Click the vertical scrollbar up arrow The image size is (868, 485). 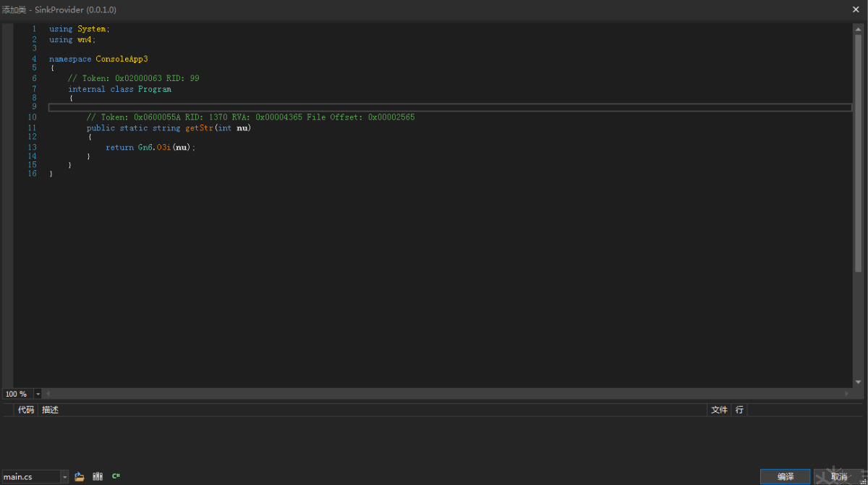(x=859, y=29)
